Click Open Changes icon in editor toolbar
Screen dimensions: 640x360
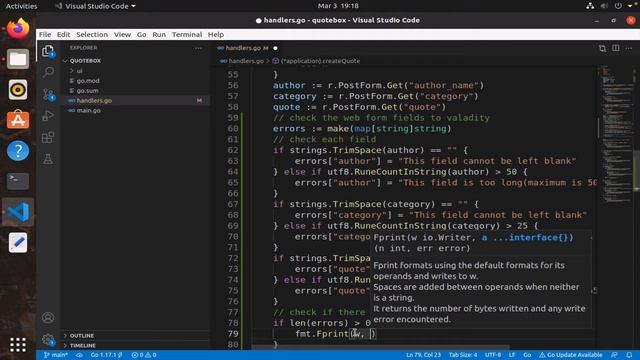(602, 48)
